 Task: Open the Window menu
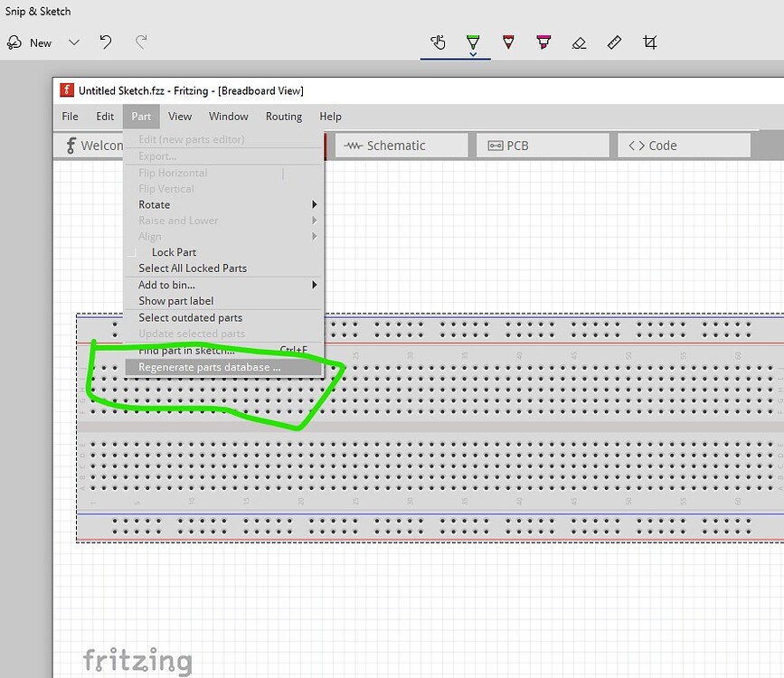[x=229, y=117]
